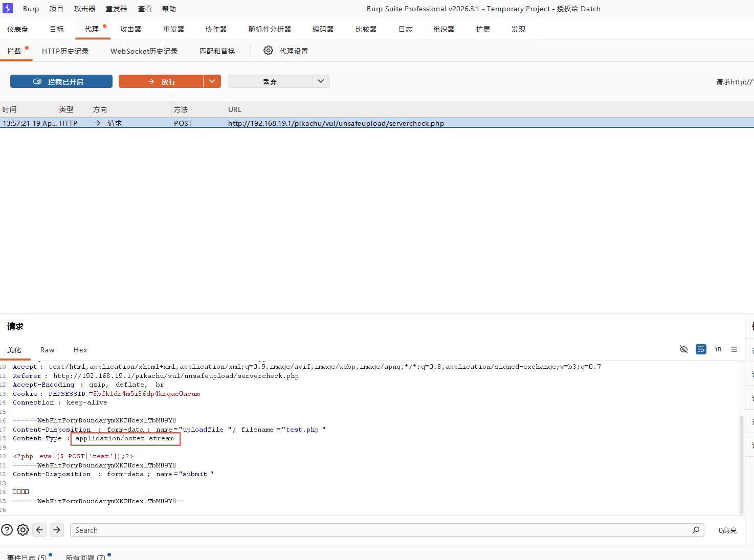Click the Referer header line
Image resolution: width=754 pixels, height=560 pixels.
(x=156, y=376)
